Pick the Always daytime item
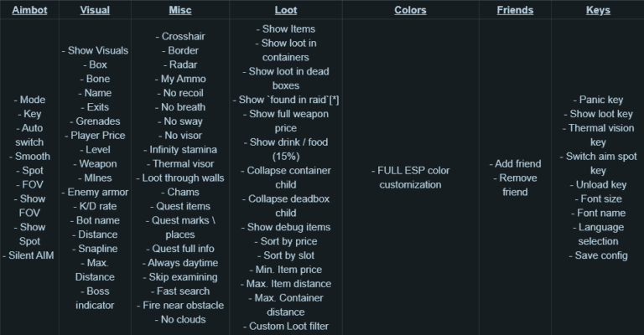The image size is (644, 335). click(181, 263)
